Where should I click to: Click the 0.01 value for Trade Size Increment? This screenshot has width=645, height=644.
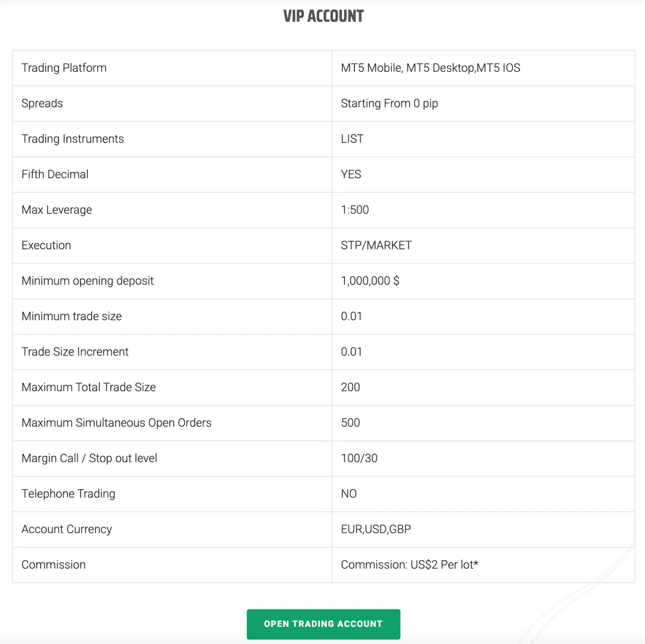pyautogui.click(x=351, y=352)
